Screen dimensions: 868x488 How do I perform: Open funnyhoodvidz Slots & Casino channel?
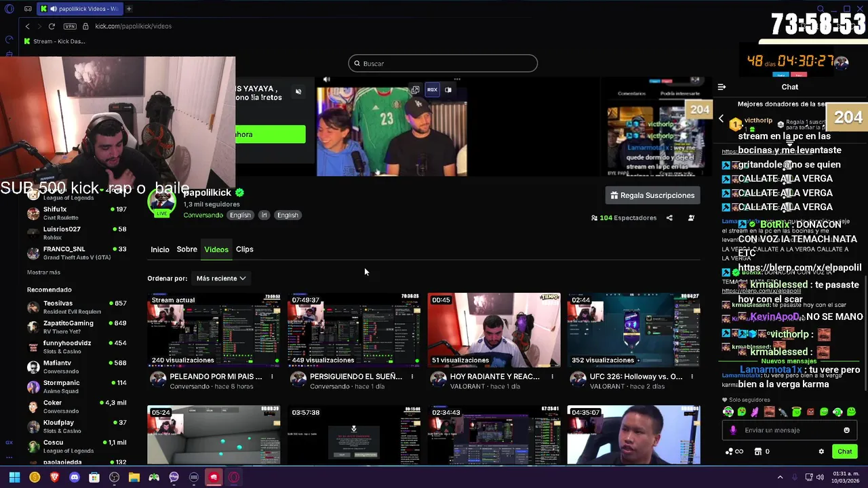coord(77,346)
